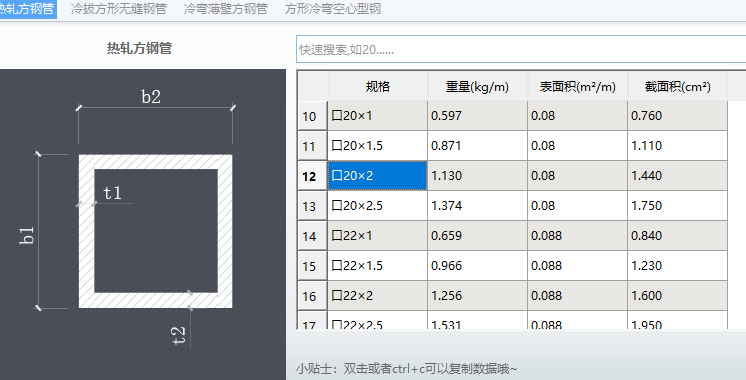Select section area value 1.440
This screenshot has width=746, height=380.
coord(677,175)
